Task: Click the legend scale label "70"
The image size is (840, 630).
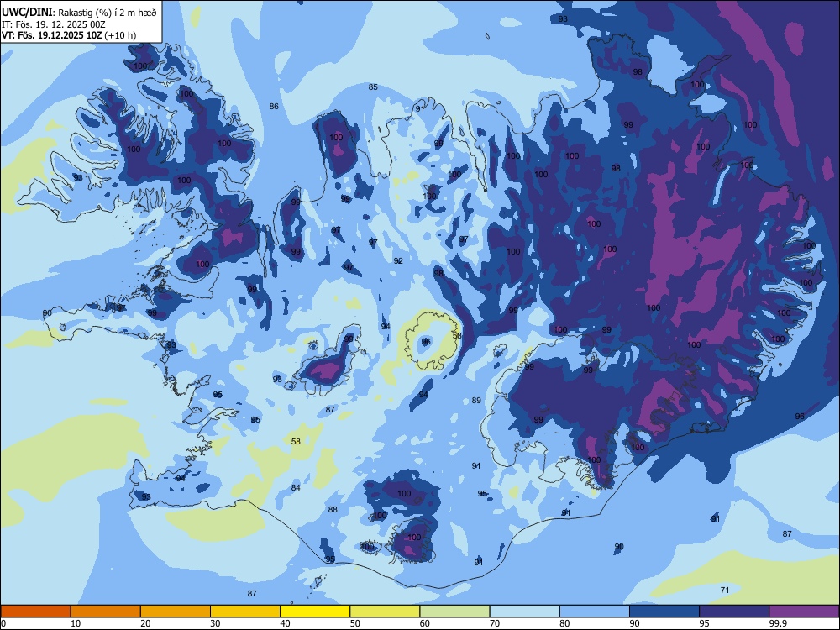Action: (x=495, y=623)
